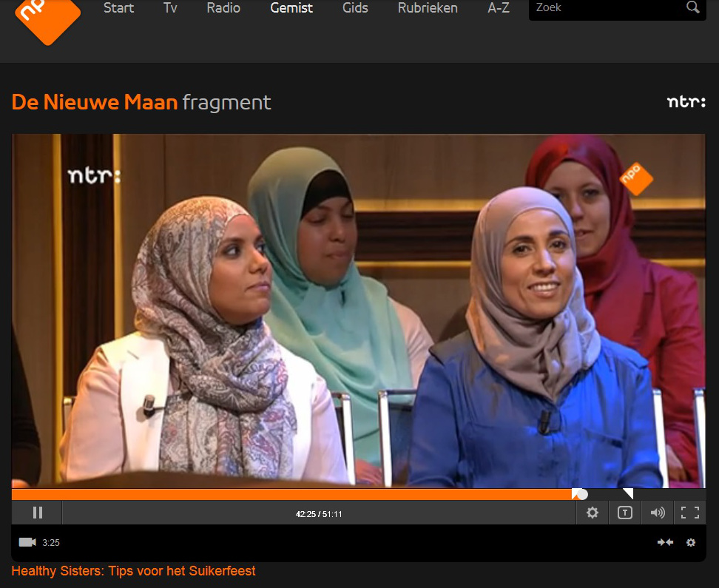Open the Radio section
Screen dimensions: 719x588
tap(223, 8)
